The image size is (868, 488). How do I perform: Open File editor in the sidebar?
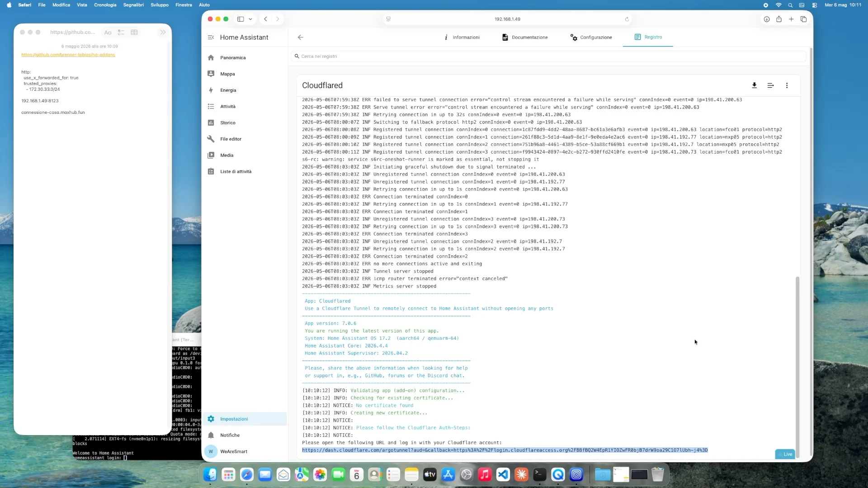coord(245,139)
